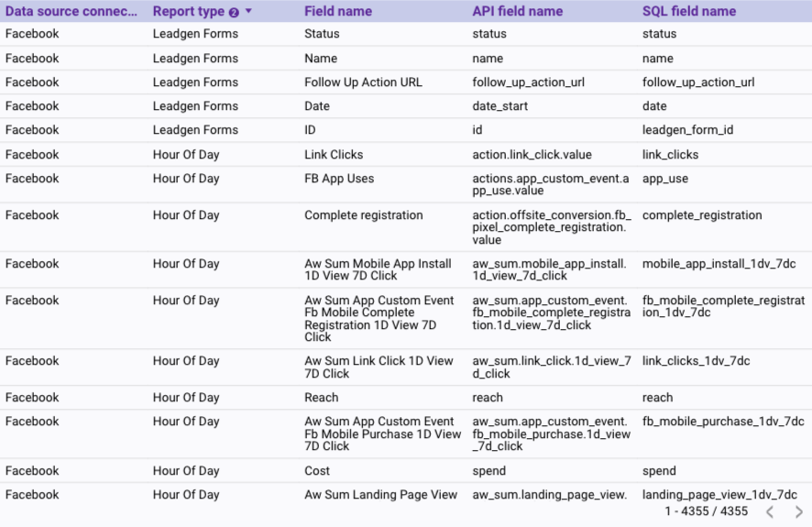This screenshot has height=527, width=812.
Task: Select the landing_page_view_1dv_7dc SQL cell
Action: pyautogui.click(x=719, y=495)
